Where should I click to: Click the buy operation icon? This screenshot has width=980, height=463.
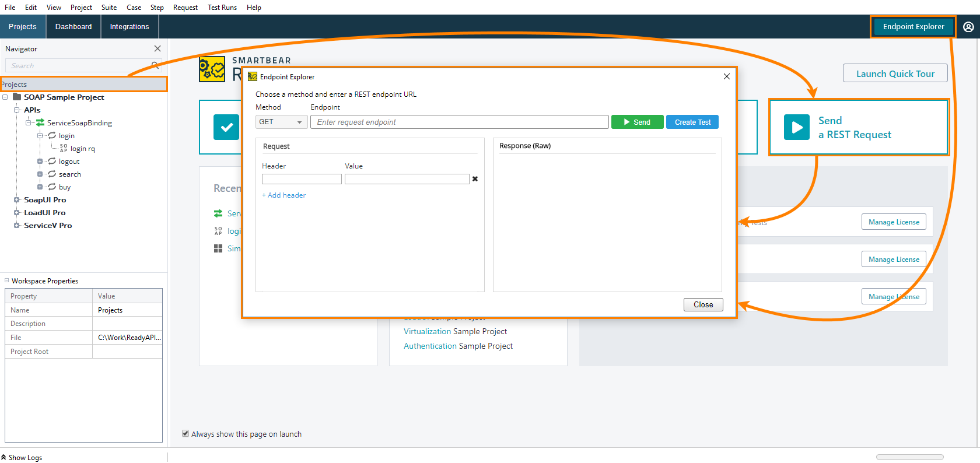52,187
